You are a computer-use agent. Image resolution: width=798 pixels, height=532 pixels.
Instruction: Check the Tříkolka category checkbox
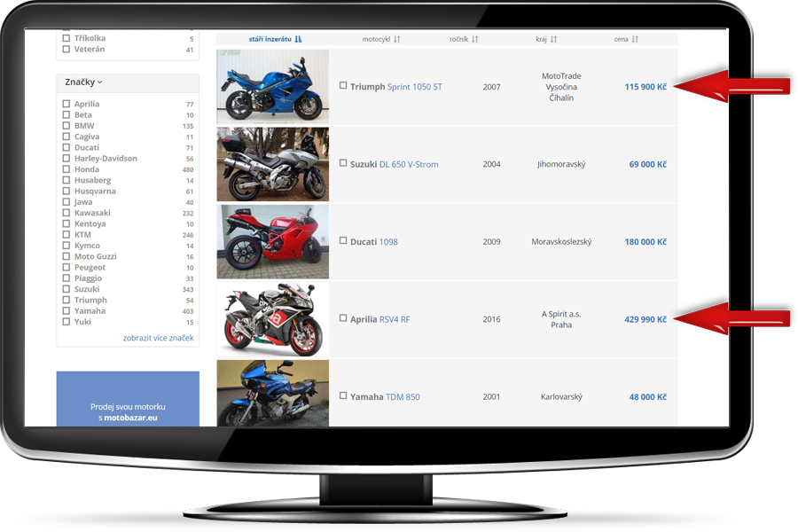[66, 38]
